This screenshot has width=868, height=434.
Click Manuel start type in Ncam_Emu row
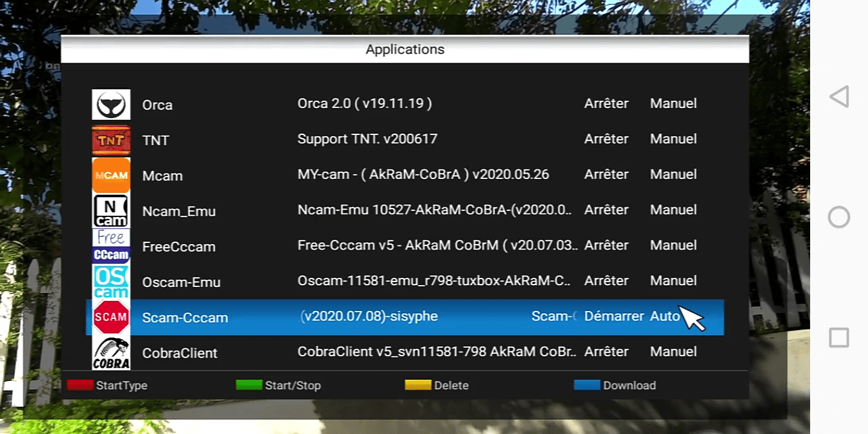[x=673, y=210]
